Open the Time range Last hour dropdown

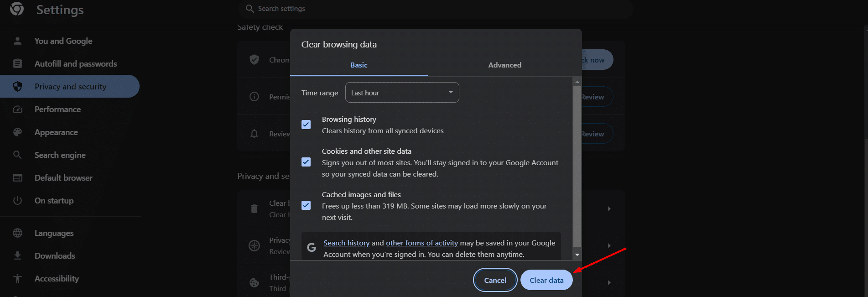pyautogui.click(x=402, y=93)
